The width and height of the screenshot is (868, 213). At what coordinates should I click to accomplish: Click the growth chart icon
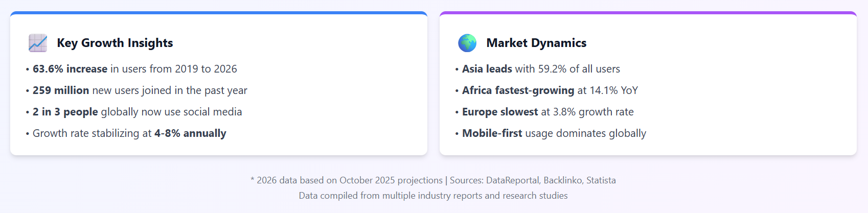click(x=38, y=43)
